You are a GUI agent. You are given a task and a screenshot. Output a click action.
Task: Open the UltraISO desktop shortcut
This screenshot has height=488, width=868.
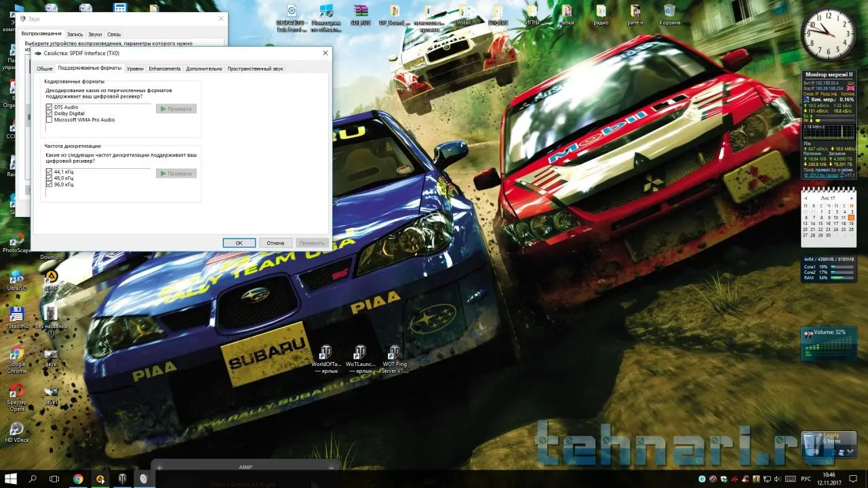pyautogui.click(x=16, y=281)
